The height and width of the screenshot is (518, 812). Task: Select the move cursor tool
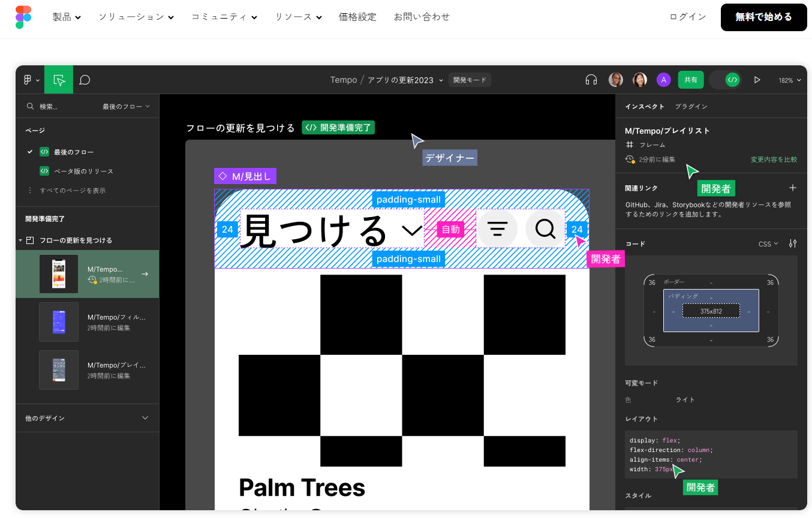[59, 80]
